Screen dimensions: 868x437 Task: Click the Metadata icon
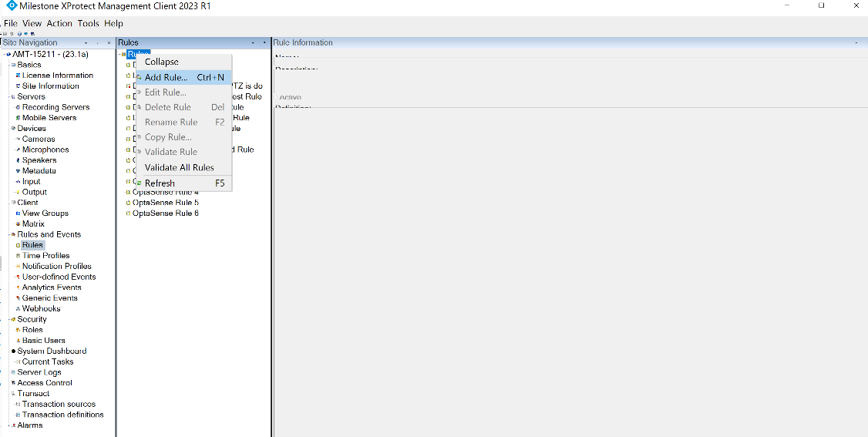[18, 171]
